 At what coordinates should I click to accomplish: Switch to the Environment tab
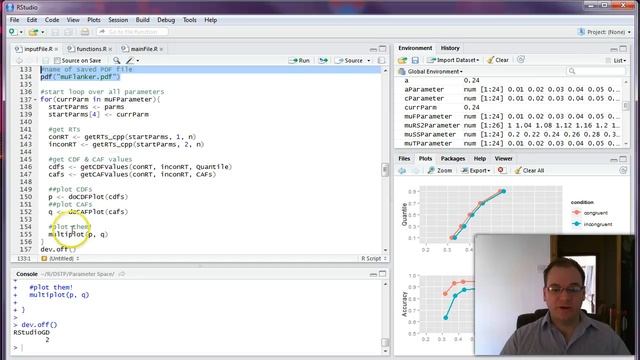click(415, 48)
